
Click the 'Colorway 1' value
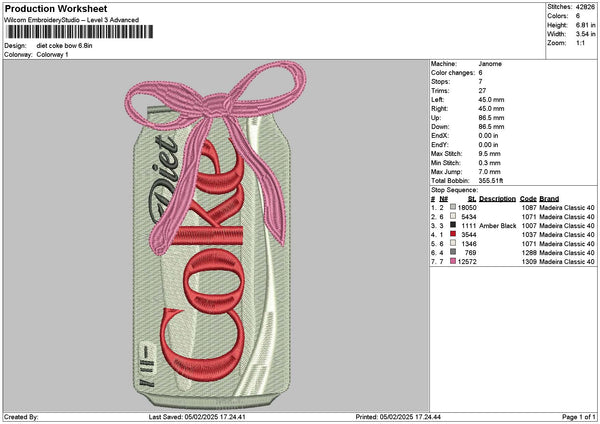52,55
